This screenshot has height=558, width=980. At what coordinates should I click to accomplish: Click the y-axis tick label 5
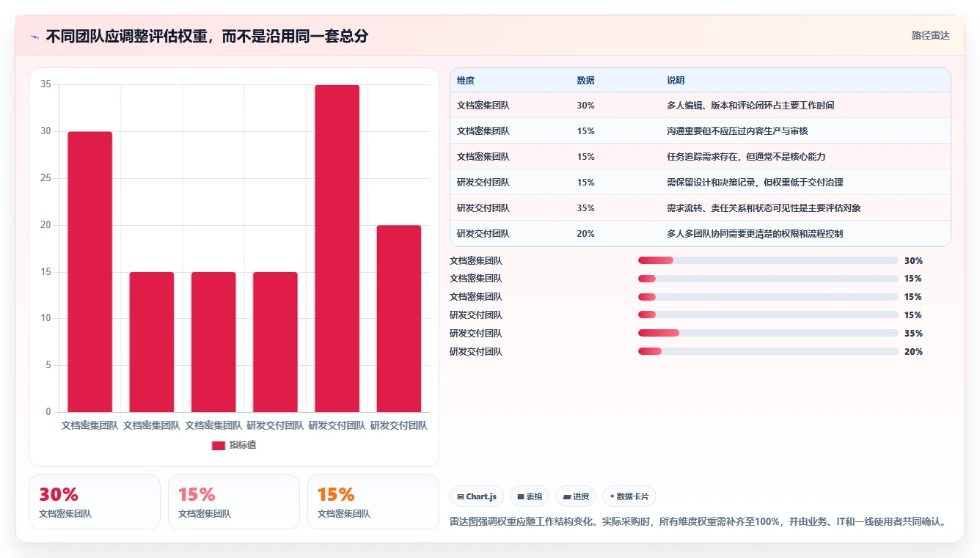[48, 365]
